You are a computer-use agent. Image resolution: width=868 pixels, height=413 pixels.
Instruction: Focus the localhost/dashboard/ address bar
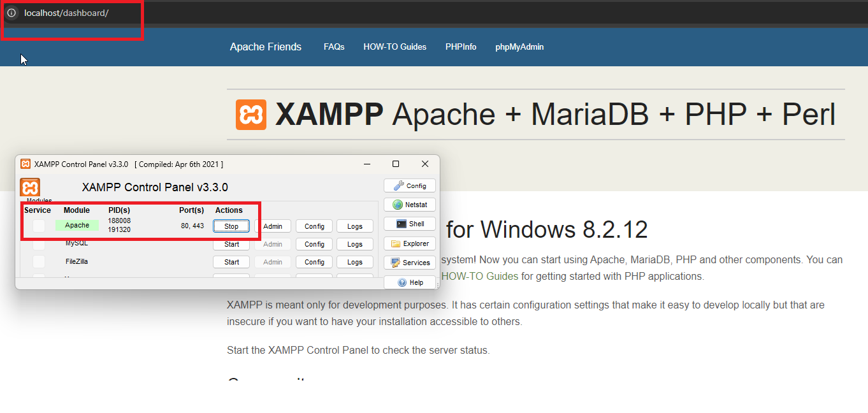[x=66, y=13]
